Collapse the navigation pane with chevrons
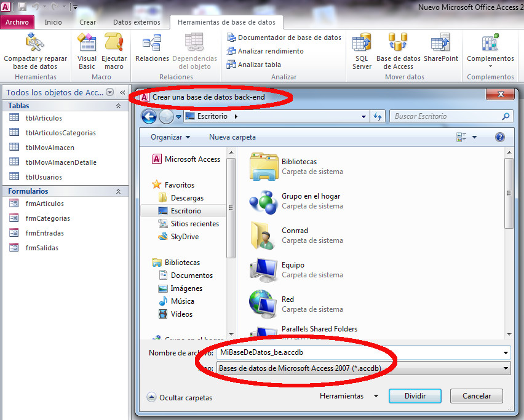Screen dimensions: 524x420 pyautogui.click(x=122, y=92)
